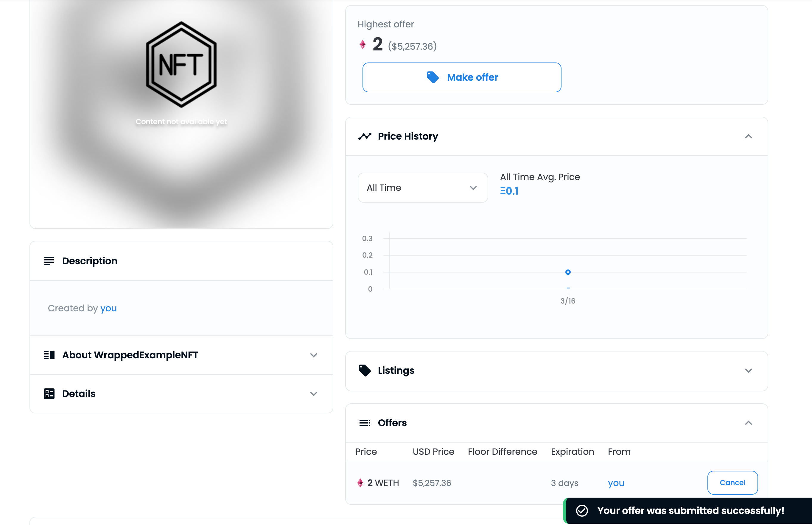Viewport: 812px width, 525px height.
Task: Open the All Time range dropdown
Action: [422, 188]
